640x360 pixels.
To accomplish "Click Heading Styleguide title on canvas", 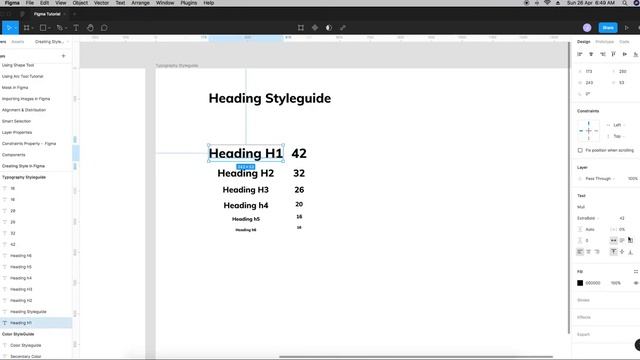I will coord(270,98).
